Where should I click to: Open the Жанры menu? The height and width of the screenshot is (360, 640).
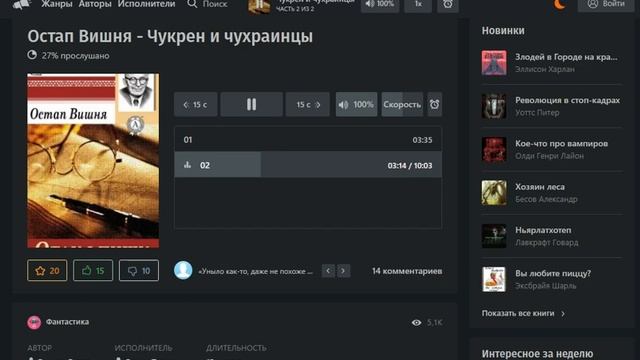[57, 4]
